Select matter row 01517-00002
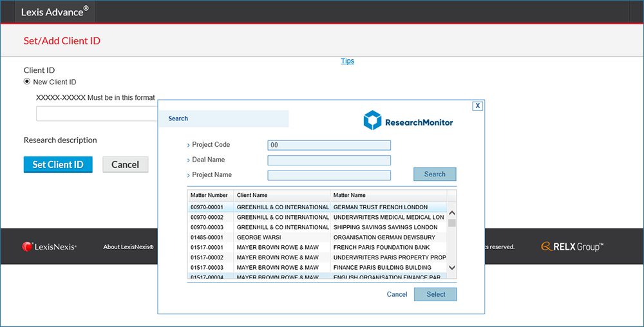 click(x=317, y=257)
